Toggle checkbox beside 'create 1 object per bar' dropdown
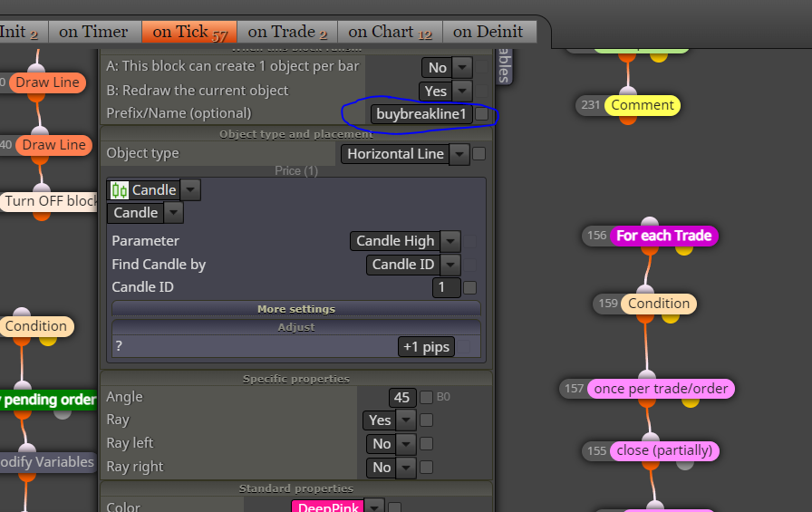The width and height of the screenshot is (812, 512). 481,66
